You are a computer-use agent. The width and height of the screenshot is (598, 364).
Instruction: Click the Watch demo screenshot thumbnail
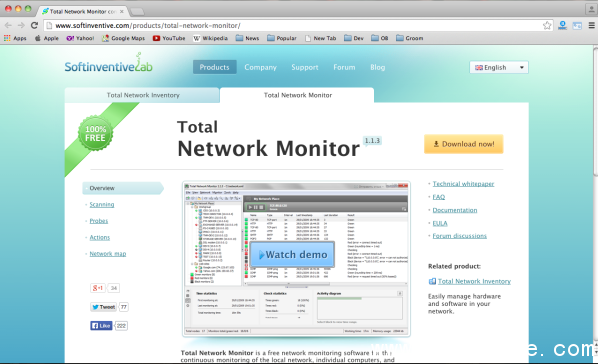[296, 259]
